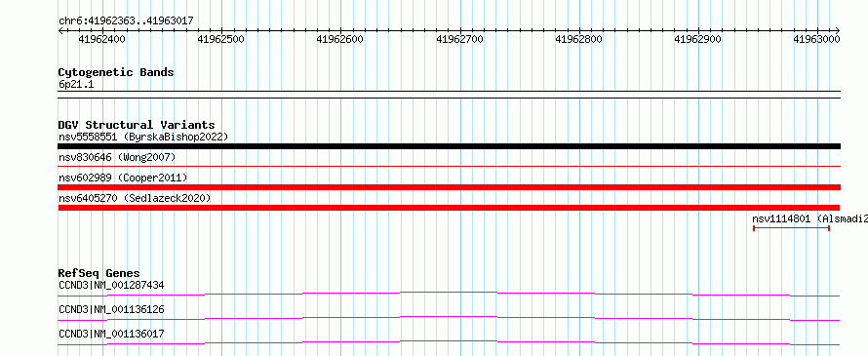Click the black nsv5558551 variant bar
The width and height of the screenshot is (868, 356).
coord(449,146)
